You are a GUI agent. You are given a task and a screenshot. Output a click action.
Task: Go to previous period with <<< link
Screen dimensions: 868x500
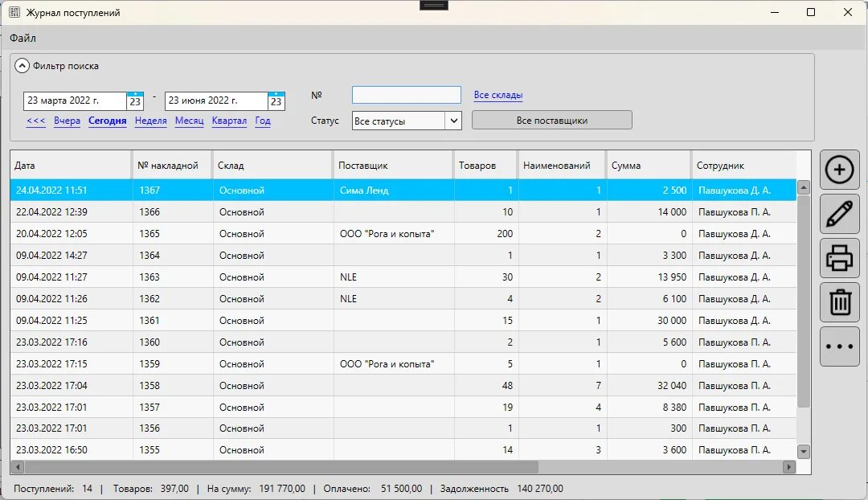pyautogui.click(x=36, y=121)
